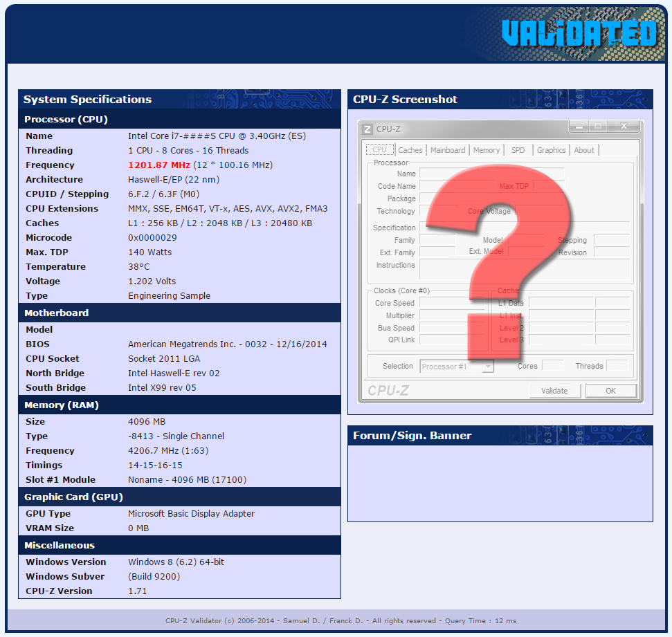Click '-8413 - Single Channel' memory type
Screen dimensions: 672x637
point(176,436)
